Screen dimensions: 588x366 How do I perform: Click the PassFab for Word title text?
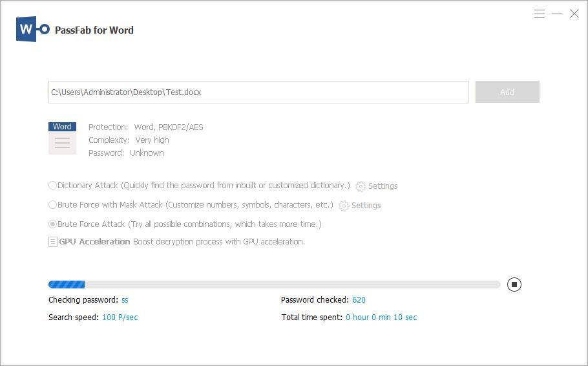coord(94,30)
